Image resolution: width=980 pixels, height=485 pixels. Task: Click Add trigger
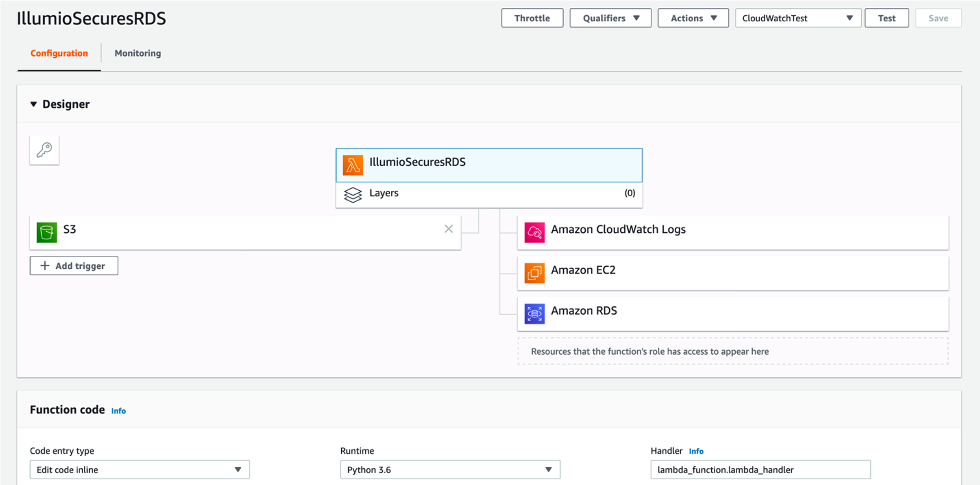(73, 266)
